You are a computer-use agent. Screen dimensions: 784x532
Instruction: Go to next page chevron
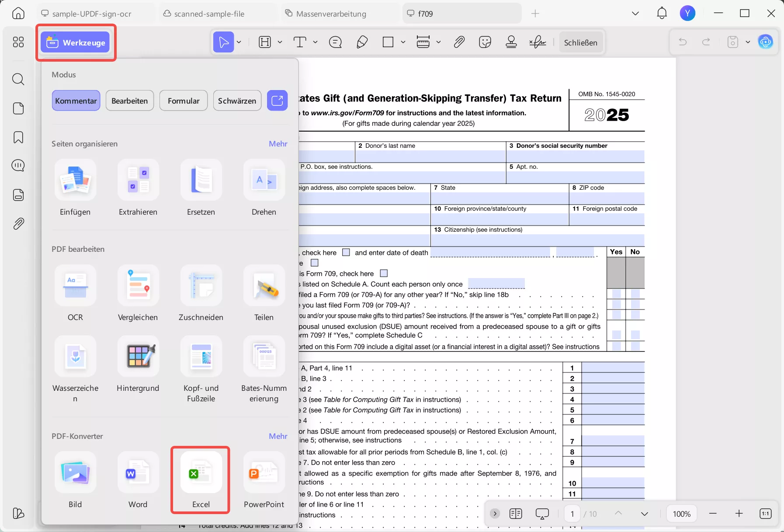[645, 514]
